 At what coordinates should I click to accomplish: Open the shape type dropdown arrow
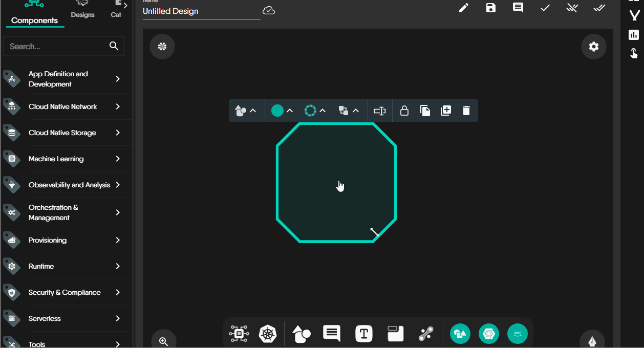point(253,111)
